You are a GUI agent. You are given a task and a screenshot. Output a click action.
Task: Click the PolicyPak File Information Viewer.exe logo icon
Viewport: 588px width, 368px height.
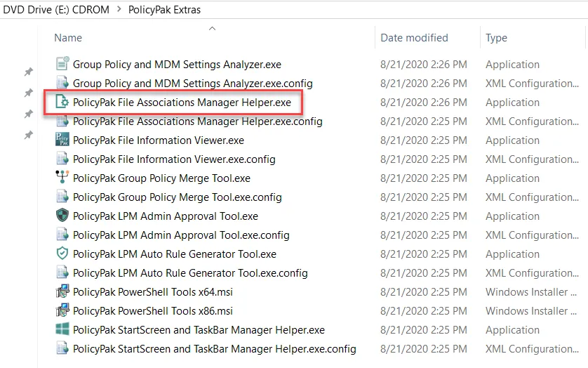62,140
